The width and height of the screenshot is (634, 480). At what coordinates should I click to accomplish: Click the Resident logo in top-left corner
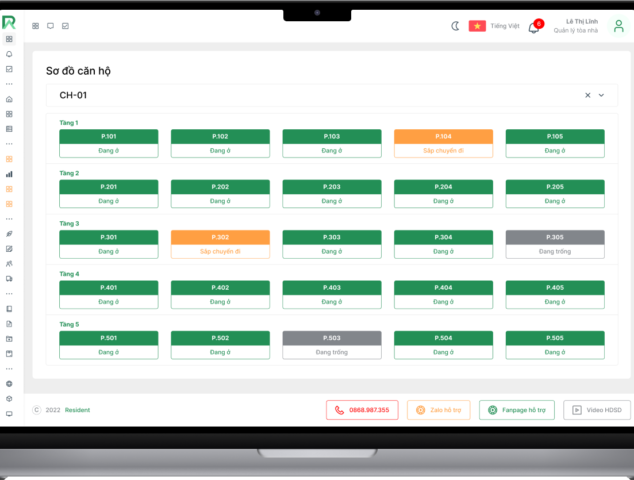click(9, 22)
